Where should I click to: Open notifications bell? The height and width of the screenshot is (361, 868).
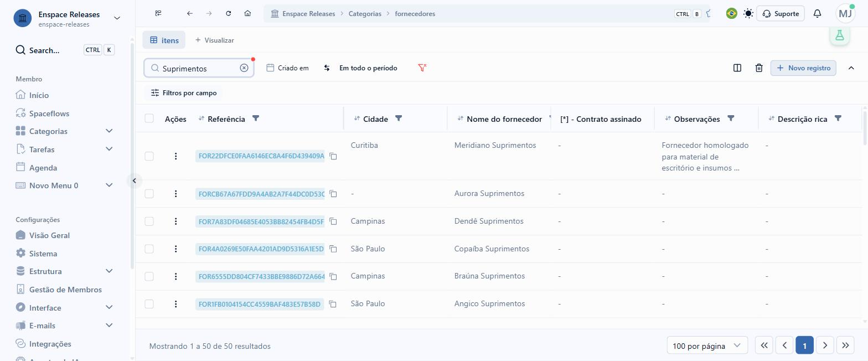click(x=817, y=13)
